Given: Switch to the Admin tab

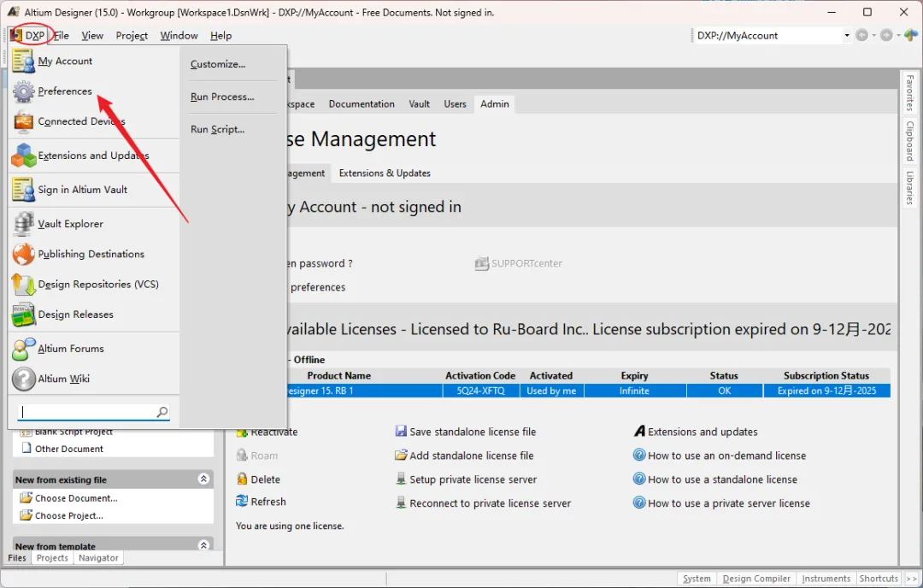Looking at the screenshot, I should tap(495, 104).
